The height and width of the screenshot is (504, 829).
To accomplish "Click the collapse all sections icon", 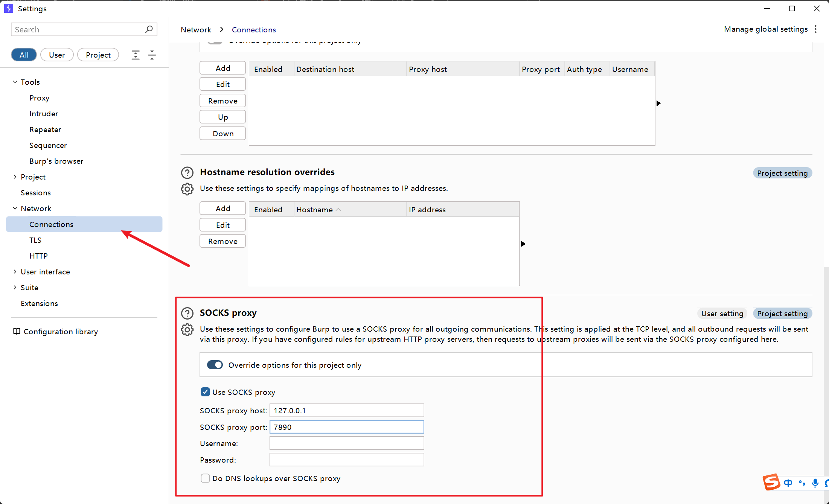I will click(152, 55).
